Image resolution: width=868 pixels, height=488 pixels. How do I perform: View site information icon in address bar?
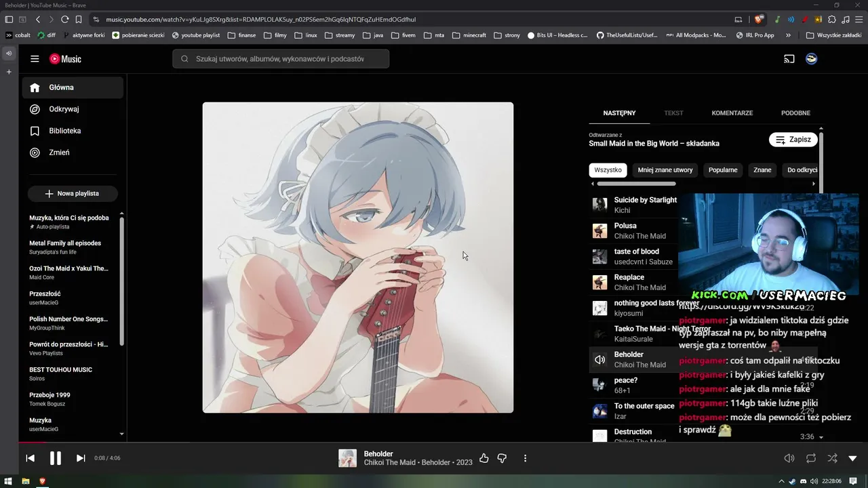[96, 20]
